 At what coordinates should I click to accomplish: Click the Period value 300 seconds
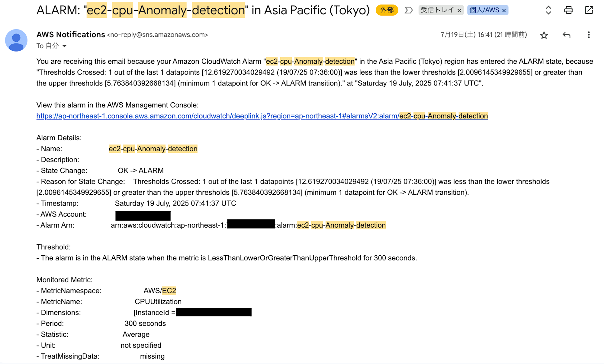tap(145, 324)
